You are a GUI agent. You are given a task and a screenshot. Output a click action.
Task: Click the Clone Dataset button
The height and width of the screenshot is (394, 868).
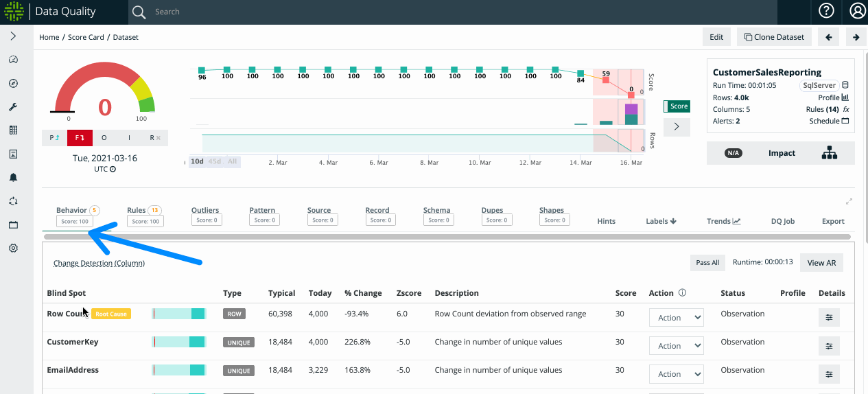coord(774,37)
